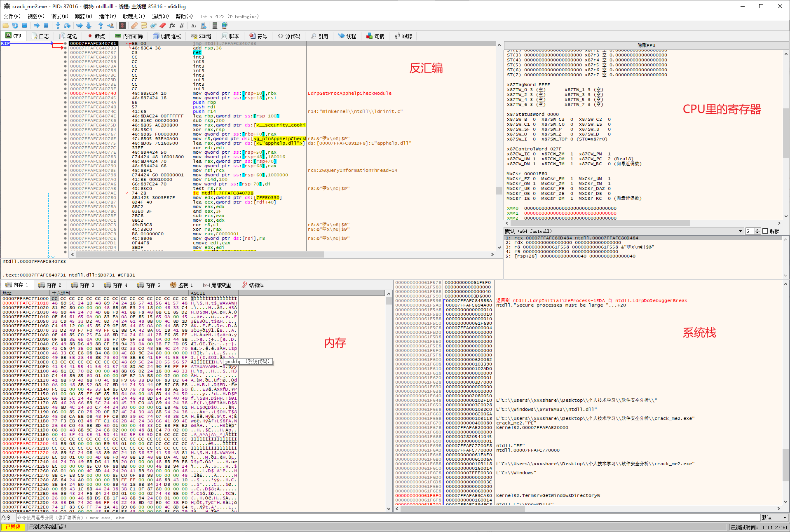Open the 调试(D) menu
This screenshot has width=790, height=532.
pos(60,16)
